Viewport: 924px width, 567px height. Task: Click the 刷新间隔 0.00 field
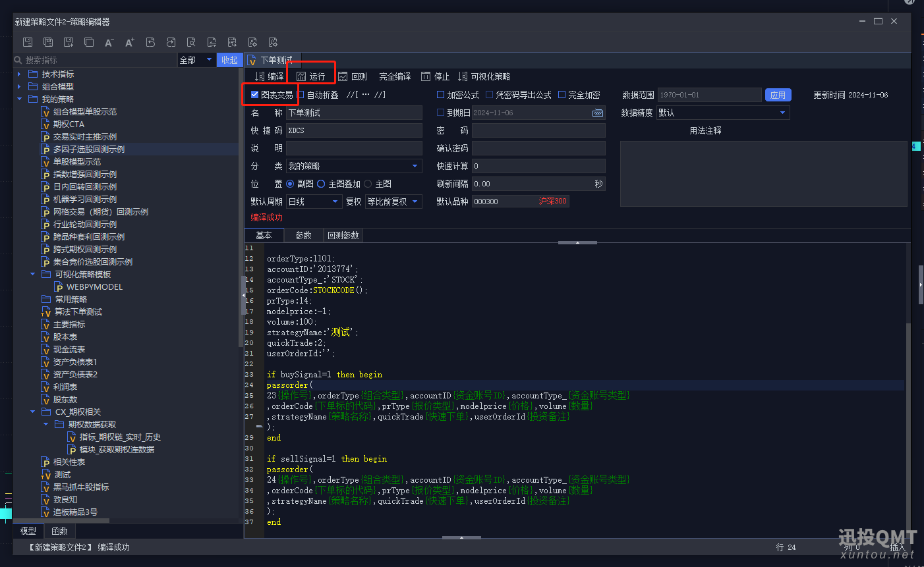(538, 184)
